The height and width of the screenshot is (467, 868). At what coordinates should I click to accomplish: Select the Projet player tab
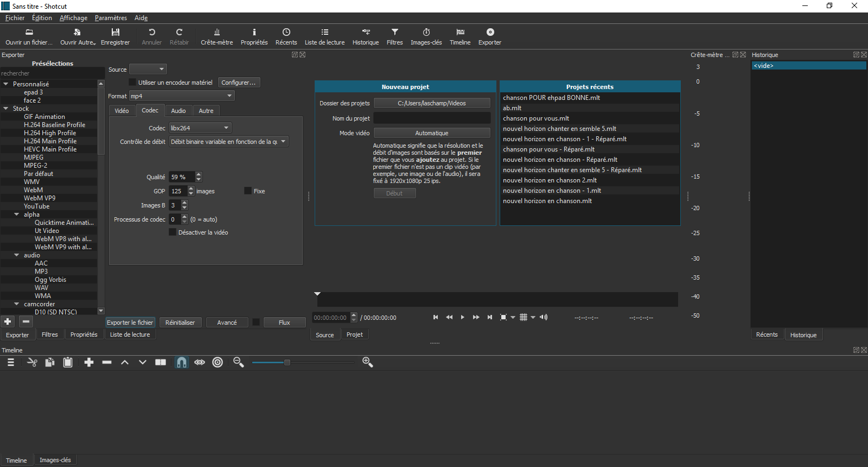tap(355, 335)
